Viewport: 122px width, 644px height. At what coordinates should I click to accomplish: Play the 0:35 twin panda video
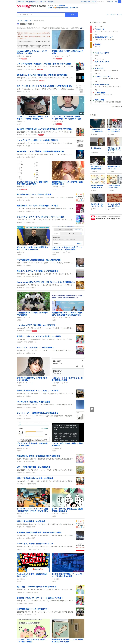[x=68, y=171]
